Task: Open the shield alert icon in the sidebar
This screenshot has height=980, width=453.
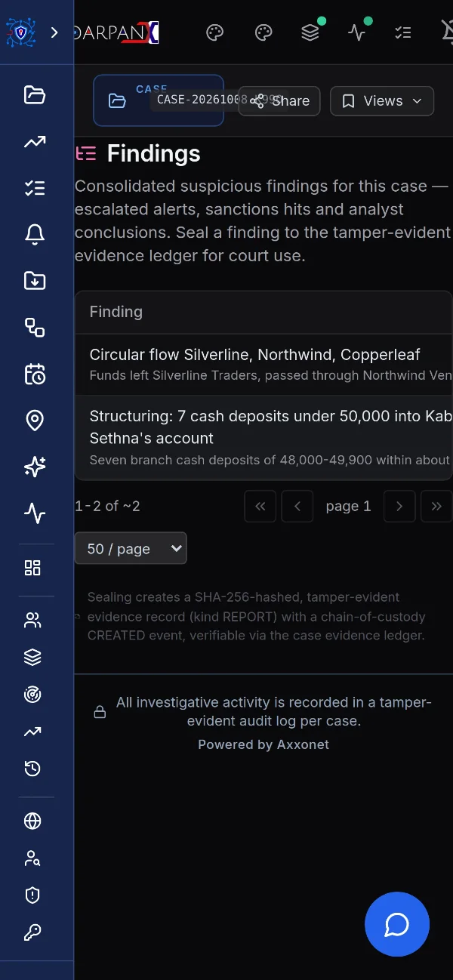Action: [x=32, y=895]
